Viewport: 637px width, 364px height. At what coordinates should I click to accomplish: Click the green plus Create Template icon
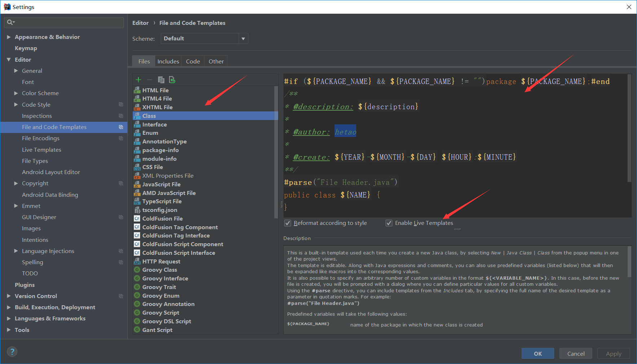[x=138, y=80]
